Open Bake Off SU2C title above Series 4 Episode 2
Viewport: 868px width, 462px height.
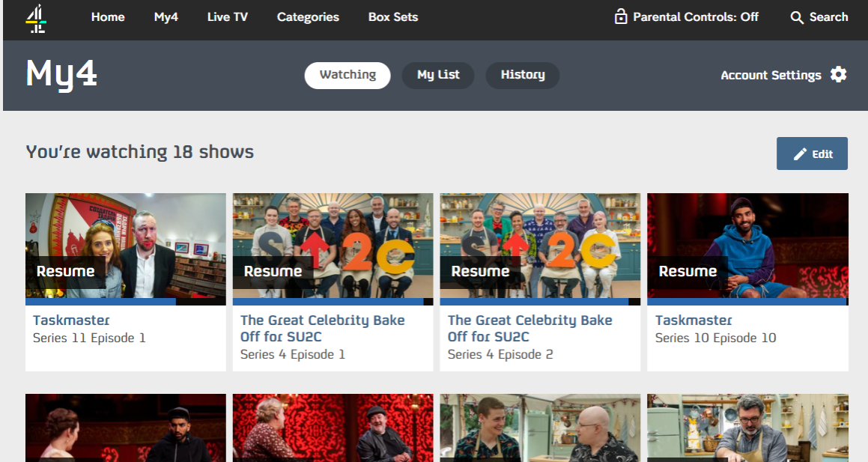pos(529,328)
